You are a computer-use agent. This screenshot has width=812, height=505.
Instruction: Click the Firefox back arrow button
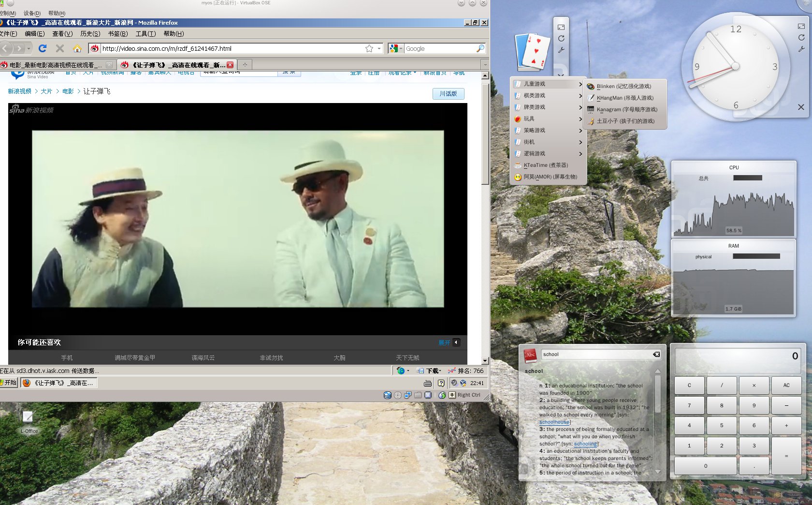coord(6,48)
